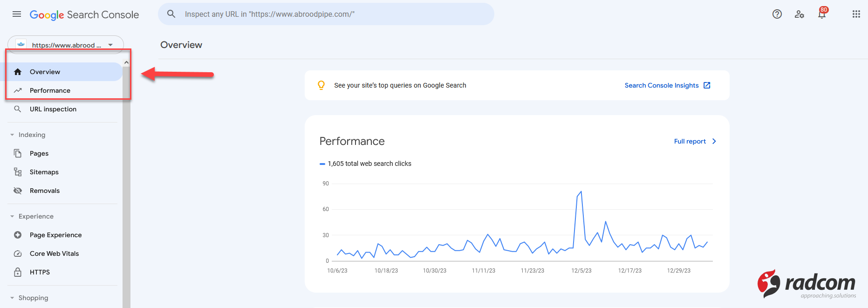Open user and settings management icon

[x=799, y=14]
